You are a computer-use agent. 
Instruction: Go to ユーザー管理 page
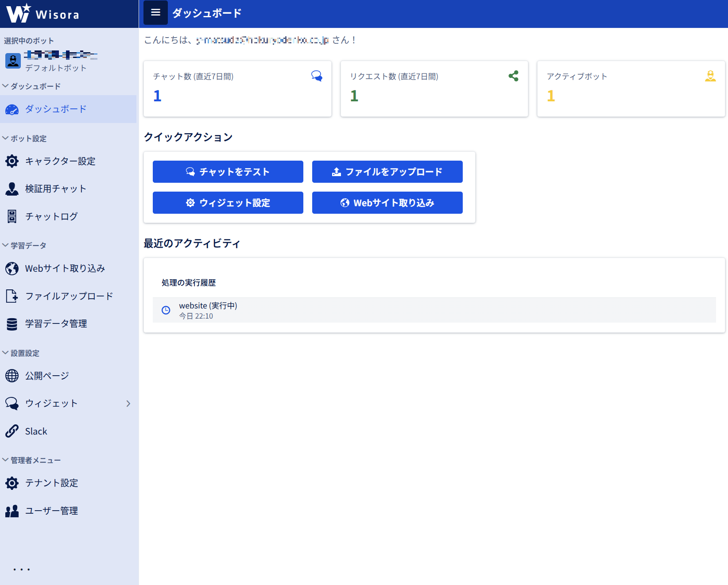click(68, 511)
